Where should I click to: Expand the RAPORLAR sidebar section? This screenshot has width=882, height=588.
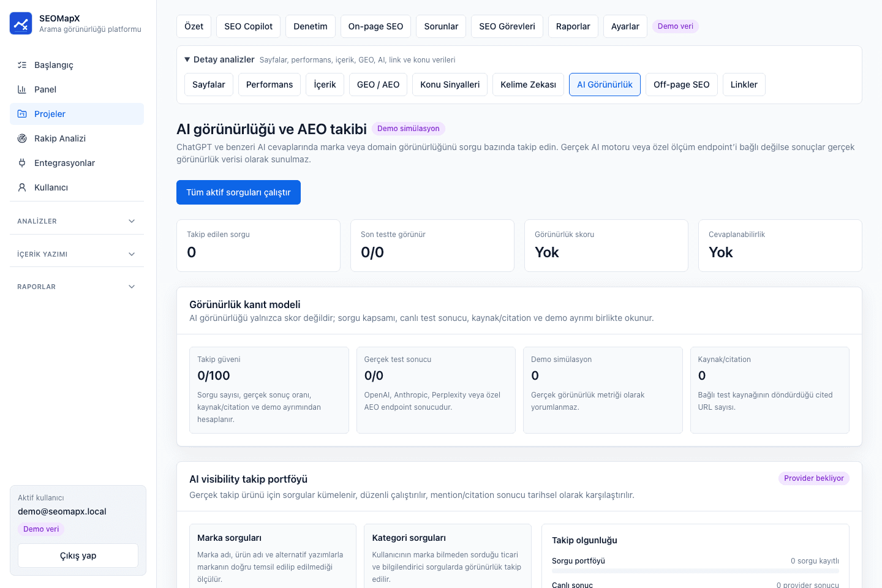coord(77,287)
